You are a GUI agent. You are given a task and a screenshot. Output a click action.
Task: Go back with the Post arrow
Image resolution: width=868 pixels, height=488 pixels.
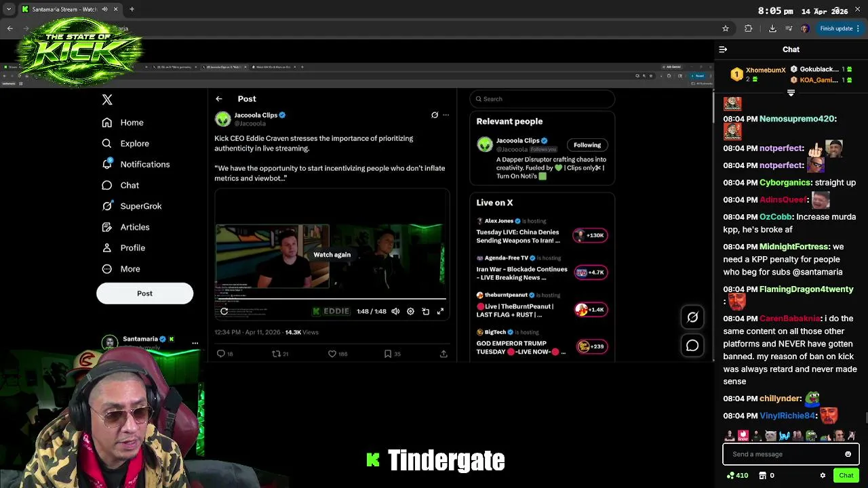tap(219, 99)
